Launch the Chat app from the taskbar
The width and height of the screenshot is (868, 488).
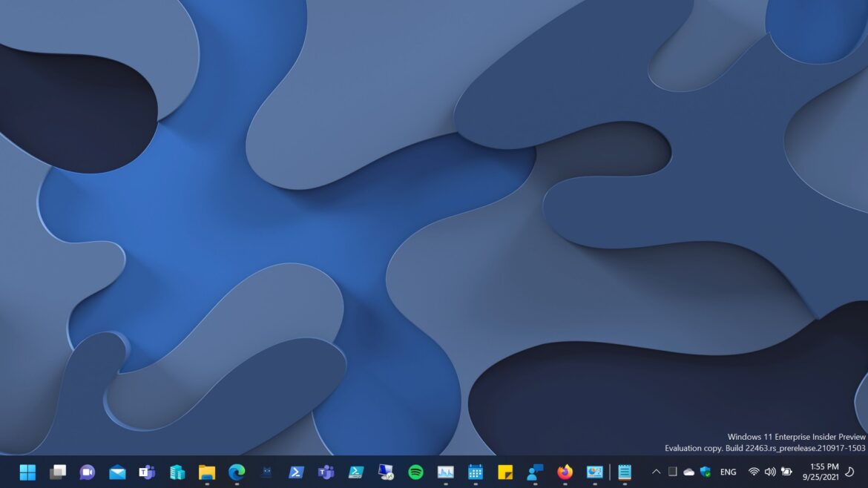pyautogui.click(x=88, y=472)
